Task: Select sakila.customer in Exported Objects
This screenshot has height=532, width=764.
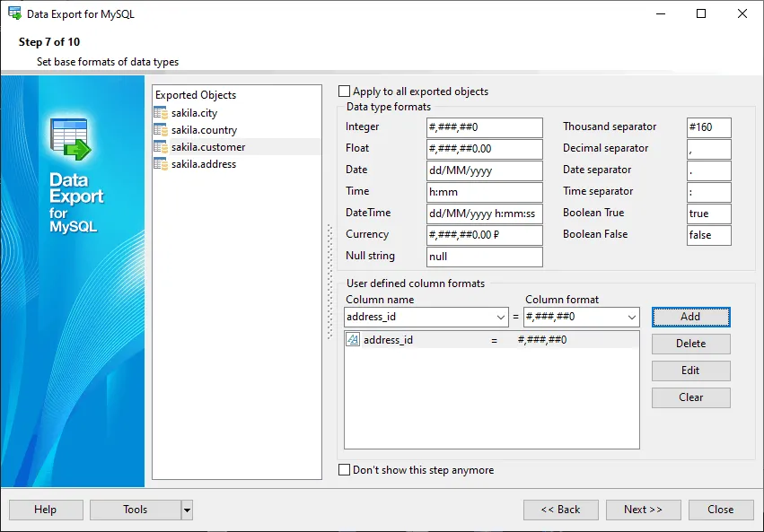Action: [237, 147]
